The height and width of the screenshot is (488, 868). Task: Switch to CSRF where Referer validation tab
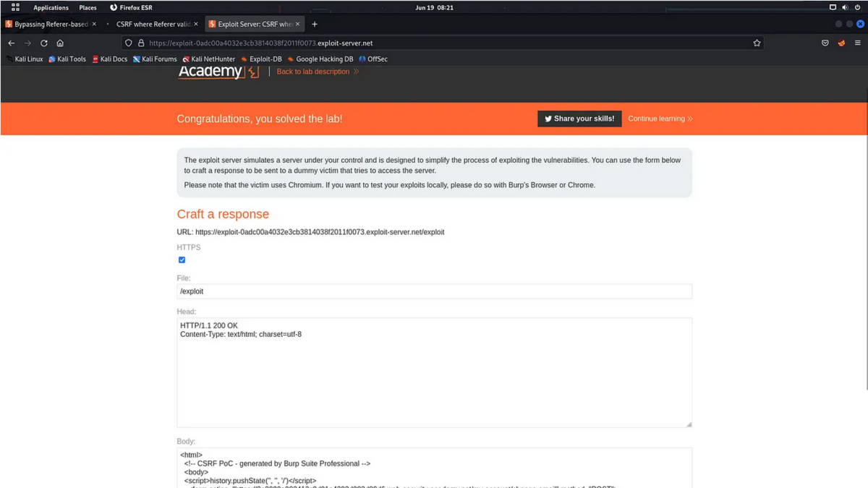click(153, 24)
